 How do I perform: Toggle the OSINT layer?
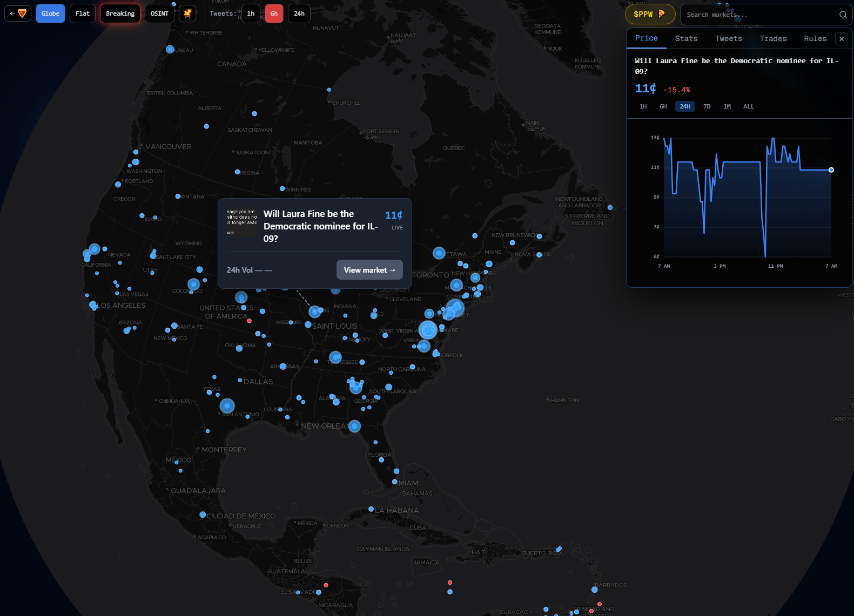pyautogui.click(x=159, y=13)
